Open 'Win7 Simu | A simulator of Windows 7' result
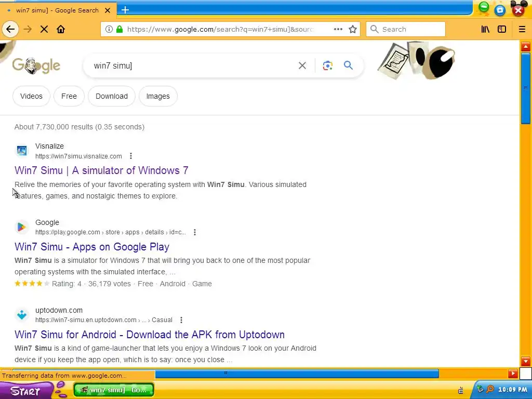The image size is (532, 399). pyautogui.click(x=101, y=170)
